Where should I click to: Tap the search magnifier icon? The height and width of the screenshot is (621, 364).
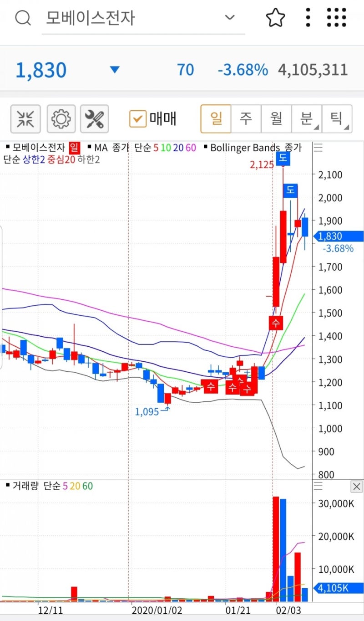23,18
